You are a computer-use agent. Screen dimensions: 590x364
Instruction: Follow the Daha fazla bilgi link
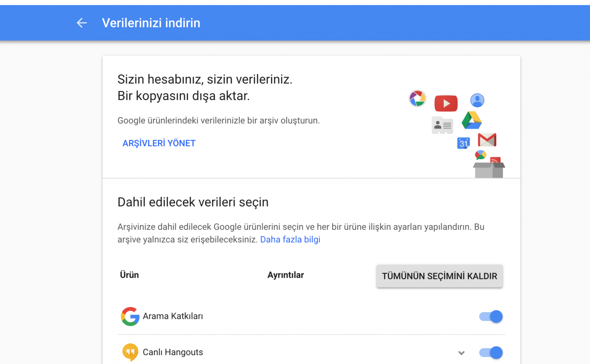290,239
